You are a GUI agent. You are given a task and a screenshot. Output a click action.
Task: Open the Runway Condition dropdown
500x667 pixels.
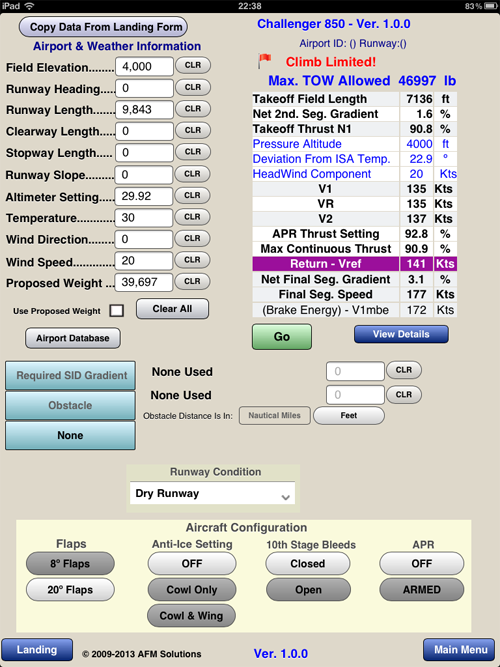coord(212,493)
